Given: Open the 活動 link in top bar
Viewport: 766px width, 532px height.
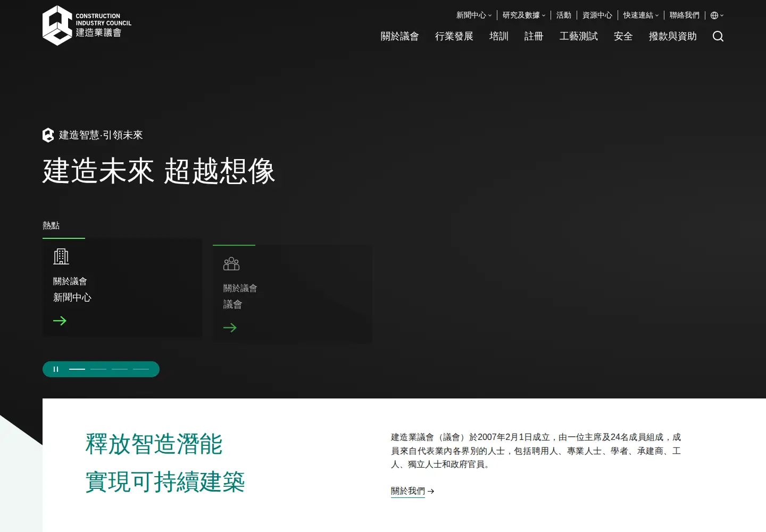Looking at the screenshot, I should click(x=564, y=15).
